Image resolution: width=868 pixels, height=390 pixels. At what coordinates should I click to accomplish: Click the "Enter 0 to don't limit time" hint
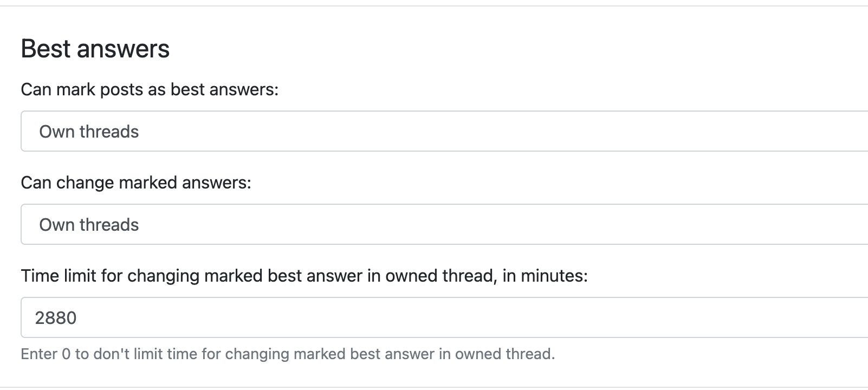[x=288, y=354]
